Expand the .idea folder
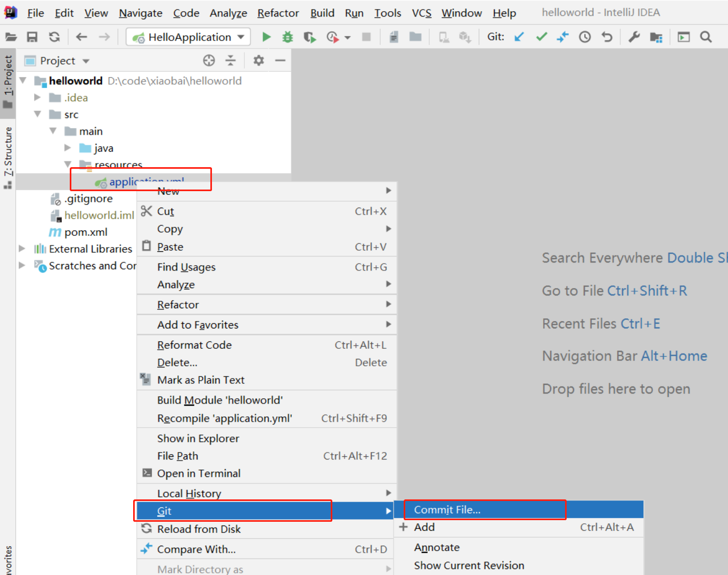This screenshot has width=728, height=575. pos(37,97)
